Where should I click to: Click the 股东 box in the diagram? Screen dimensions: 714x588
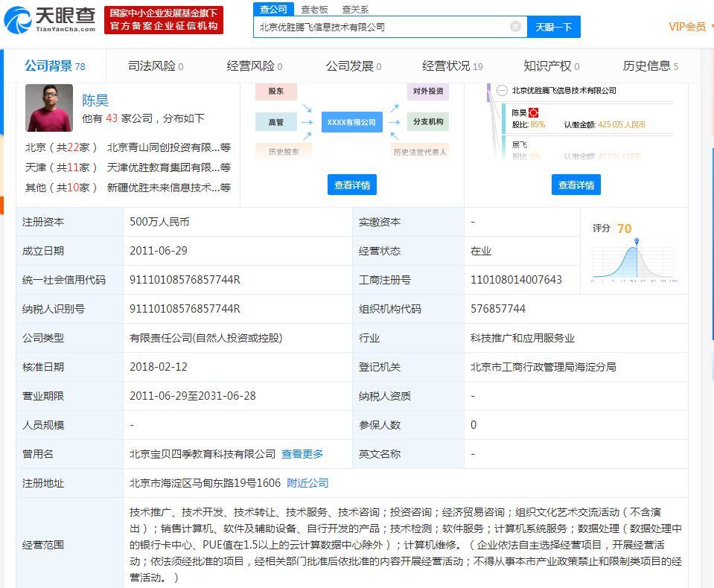point(276,91)
